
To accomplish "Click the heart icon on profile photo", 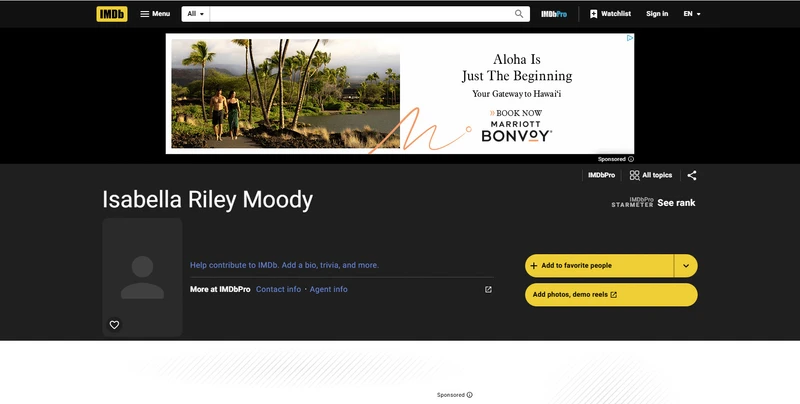I will coord(114,325).
